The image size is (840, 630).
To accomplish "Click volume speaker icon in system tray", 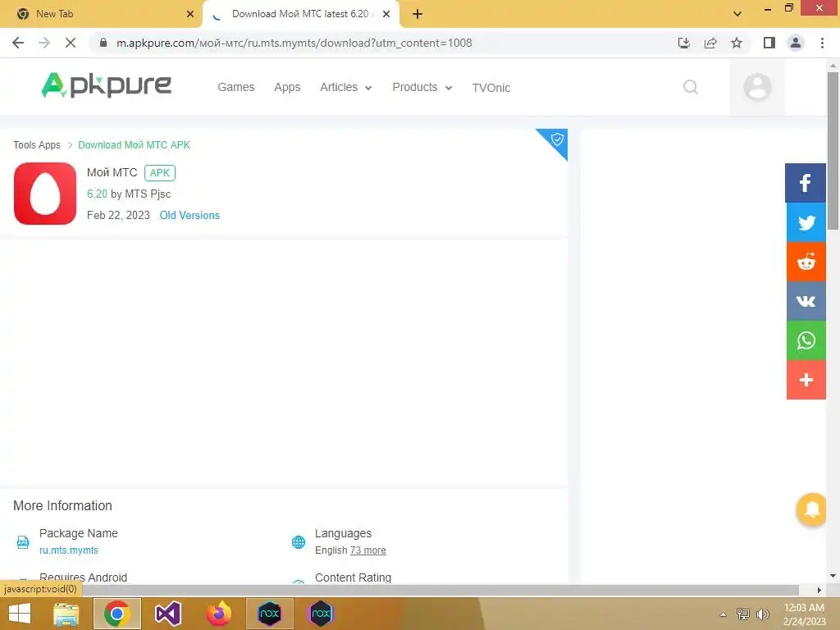I will 762,614.
